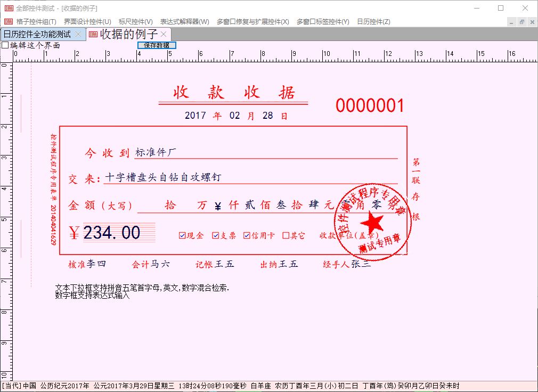Click the amount field 234.00
The width and height of the screenshot is (538, 392).
pos(119,233)
